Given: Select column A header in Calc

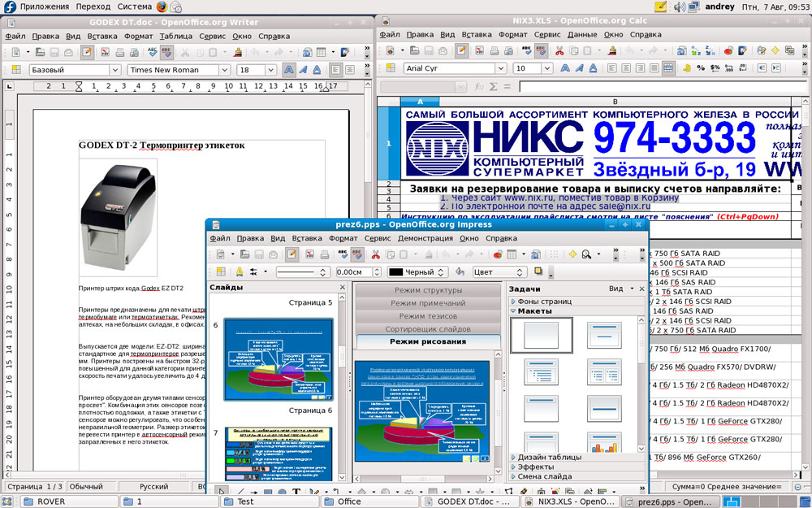Looking at the screenshot, I should 420,102.
